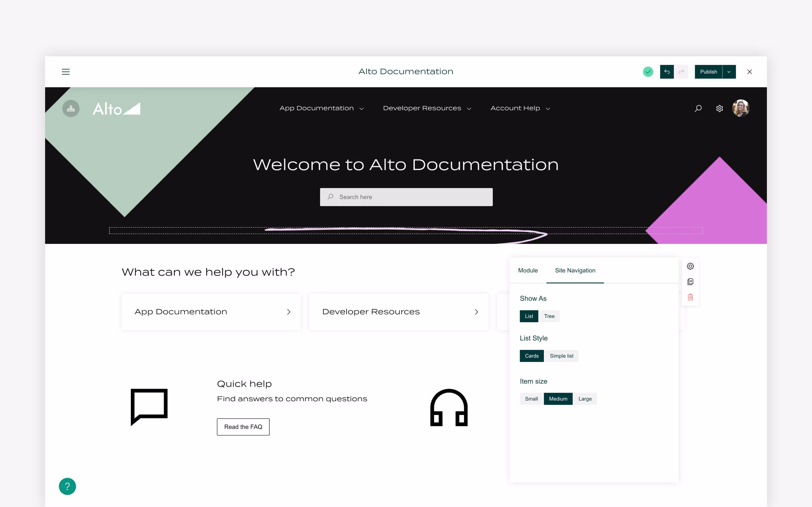This screenshot has height=507, width=812.
Task: Delete module with red trash icon
Action: [690, 297]
